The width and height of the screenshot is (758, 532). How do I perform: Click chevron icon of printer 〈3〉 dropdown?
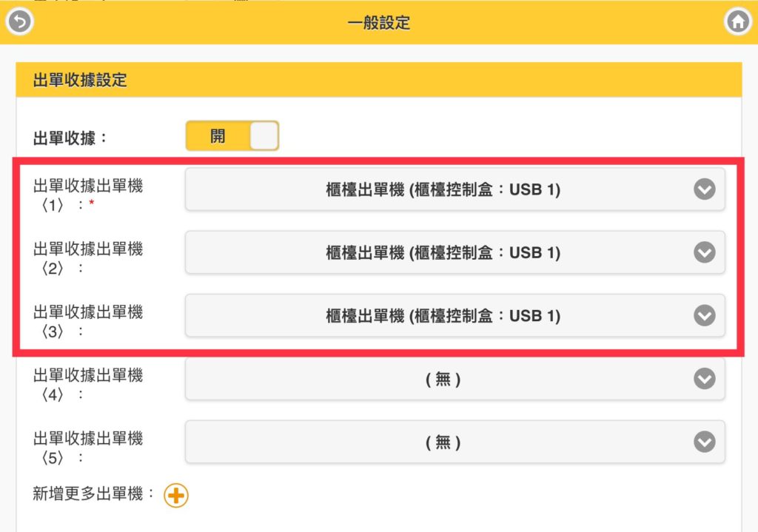705,315
